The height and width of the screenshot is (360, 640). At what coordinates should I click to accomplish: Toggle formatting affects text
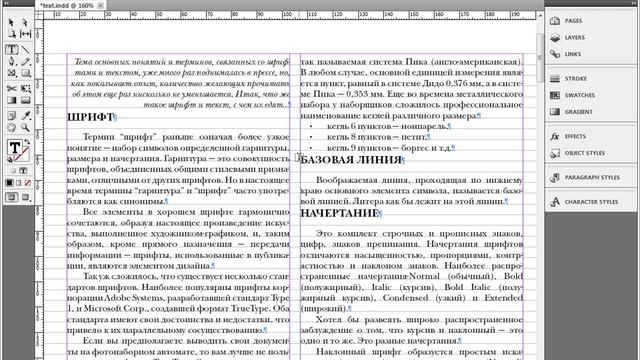23,171
